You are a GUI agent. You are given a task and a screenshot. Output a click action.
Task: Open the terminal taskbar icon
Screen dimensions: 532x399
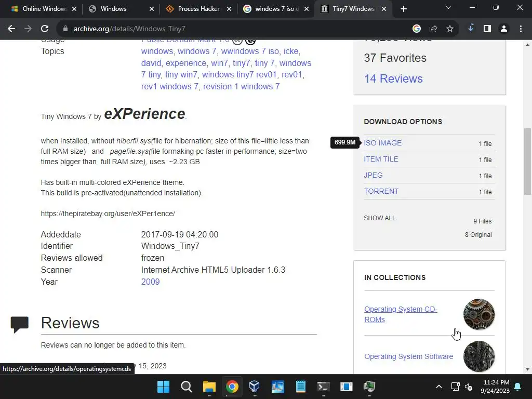pos(323,387)
